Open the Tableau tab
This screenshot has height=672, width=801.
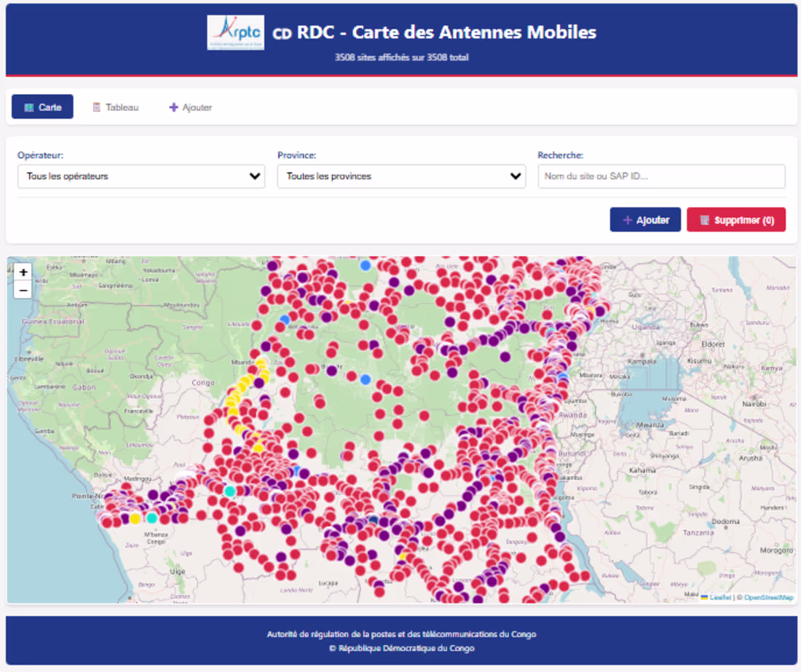tap(116, 107)
